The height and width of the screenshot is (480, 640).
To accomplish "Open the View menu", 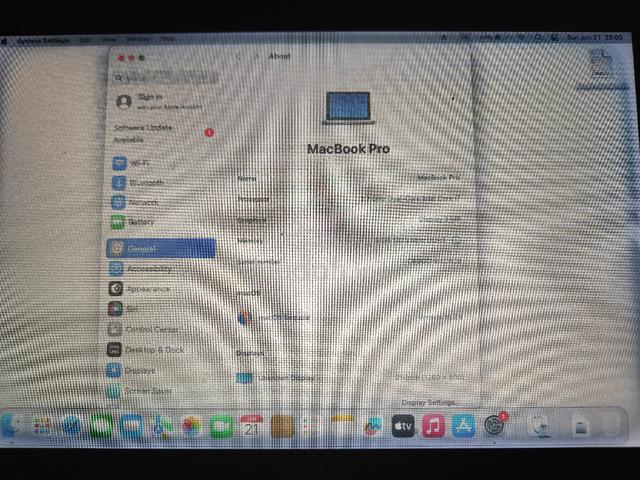I will (109, 40).
